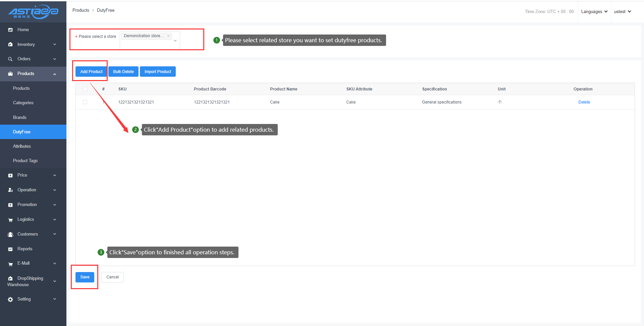Toggle the select-all header checkbox
Viewport: 644px width, 326px height.
[x=85, y=89]
